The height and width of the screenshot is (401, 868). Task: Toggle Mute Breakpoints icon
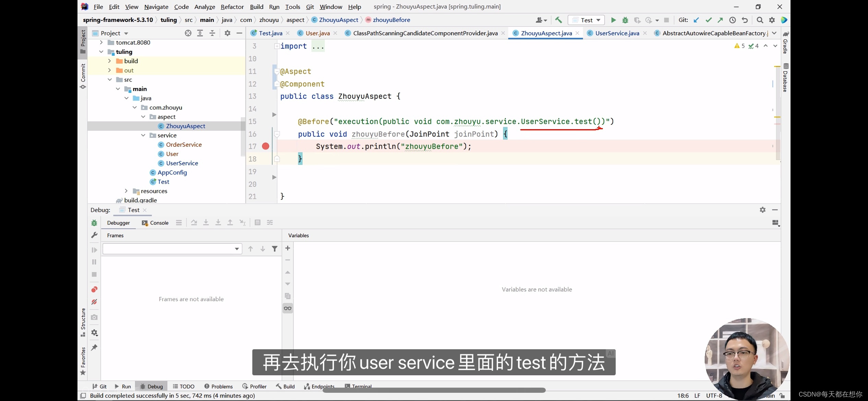94,302
